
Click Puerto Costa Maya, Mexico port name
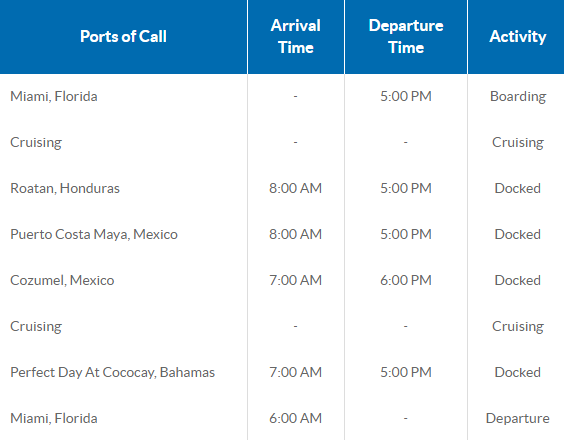94,234
